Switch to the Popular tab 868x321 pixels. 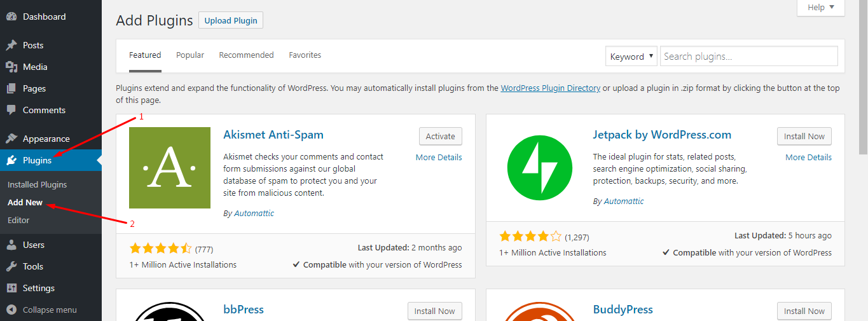click(190, 55)
